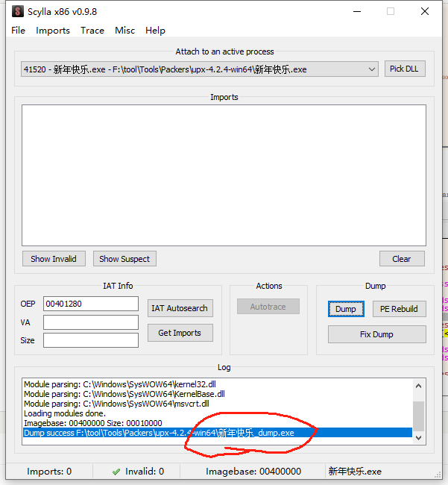This screenshot has width=448, height=485.
Task: Click 'Invalid: 0' status text
Action: [x=145, y=472]
